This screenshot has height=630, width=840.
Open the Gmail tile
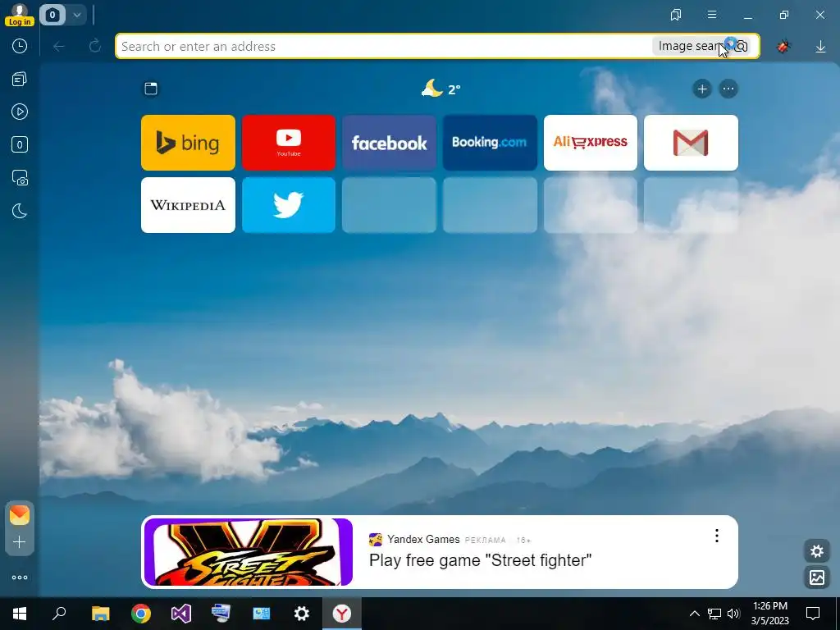691,143
